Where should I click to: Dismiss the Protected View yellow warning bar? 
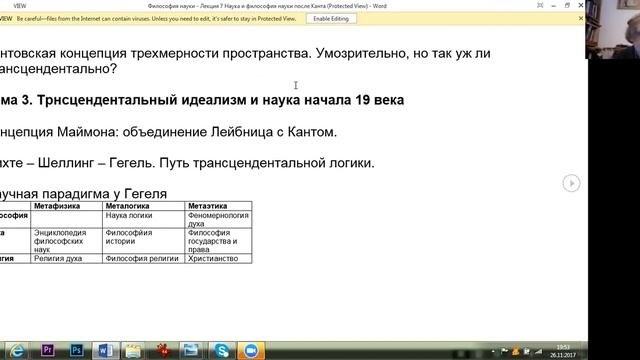[580, 18]
